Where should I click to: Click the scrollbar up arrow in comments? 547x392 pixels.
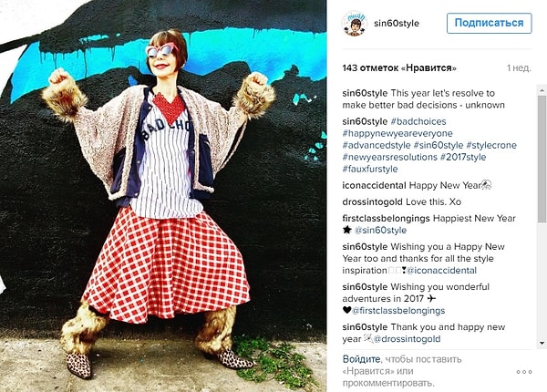coord(542,89)
